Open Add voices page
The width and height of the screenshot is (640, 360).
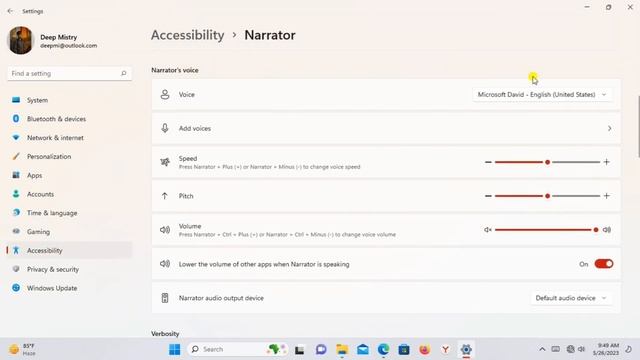click(x=386, y=128)
